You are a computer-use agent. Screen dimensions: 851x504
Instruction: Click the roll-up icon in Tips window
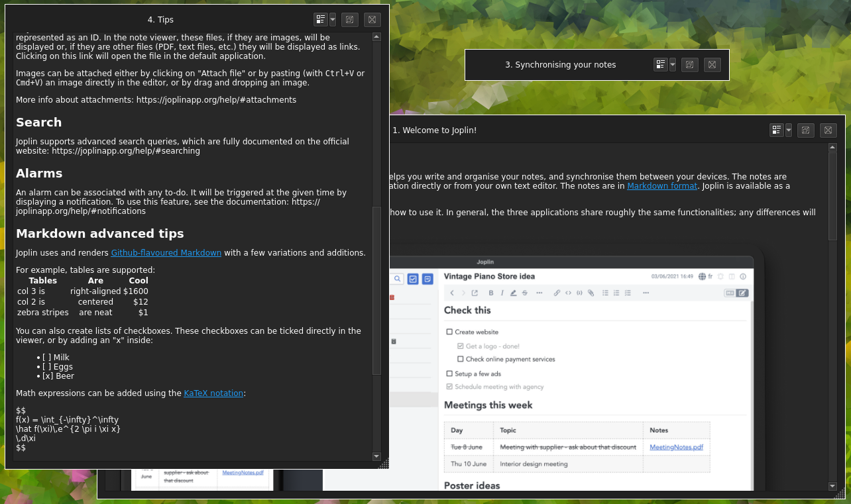350,20
